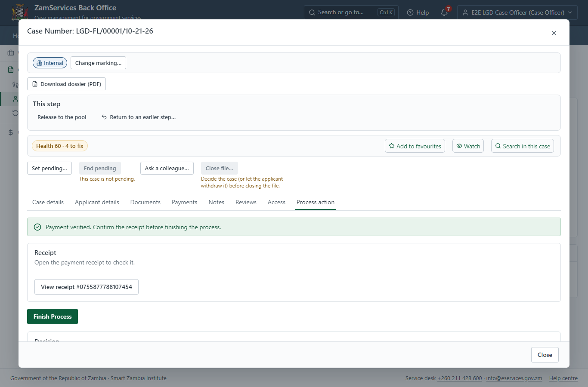This screenshot has height=387, width=588.
Task: Click the document icon in the sidebar
Action: tap(11, 70)
